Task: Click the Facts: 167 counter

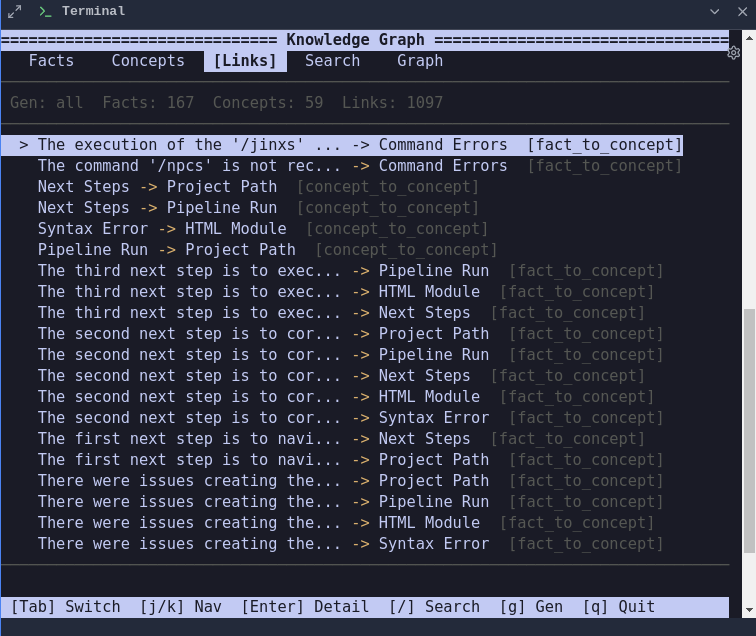Action: pyautogui.click(x=148, y=103)
